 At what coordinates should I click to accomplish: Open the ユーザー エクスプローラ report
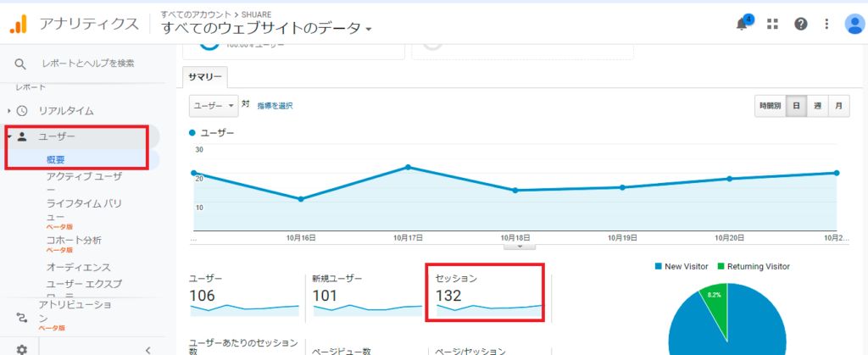tap(84, 289)
